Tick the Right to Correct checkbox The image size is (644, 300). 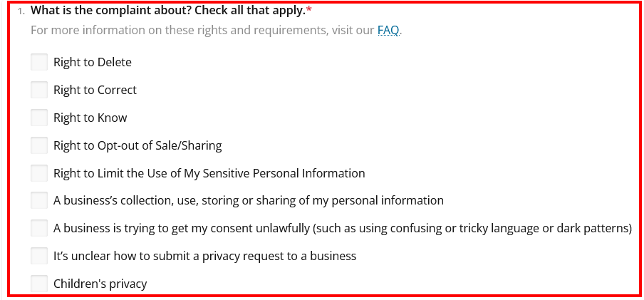pyautogui.click(x=39, y=90)
